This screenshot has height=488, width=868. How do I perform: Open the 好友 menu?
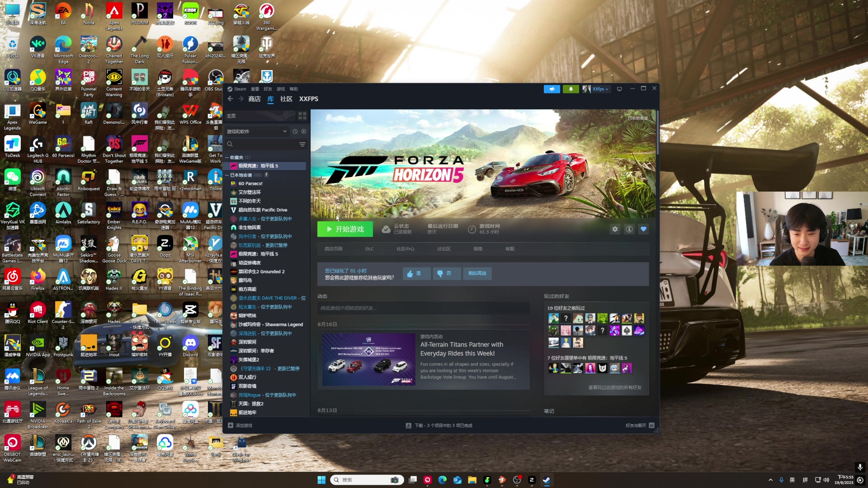268,89
